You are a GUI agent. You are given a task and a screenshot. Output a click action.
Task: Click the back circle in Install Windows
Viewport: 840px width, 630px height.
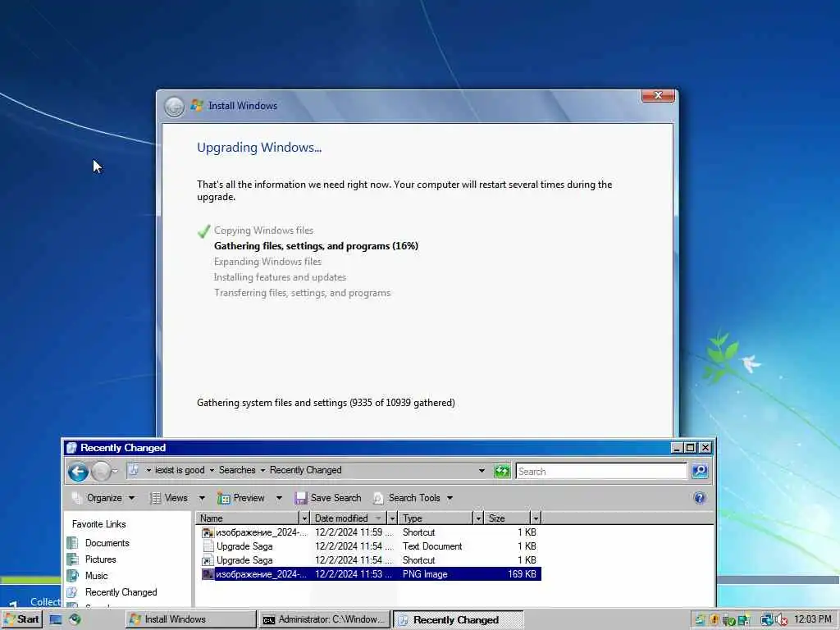click(174, 107)
